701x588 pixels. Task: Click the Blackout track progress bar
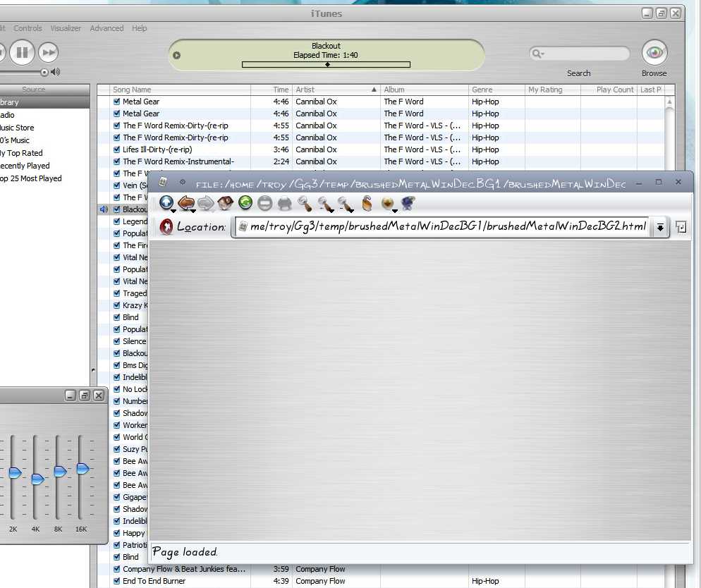326,65
